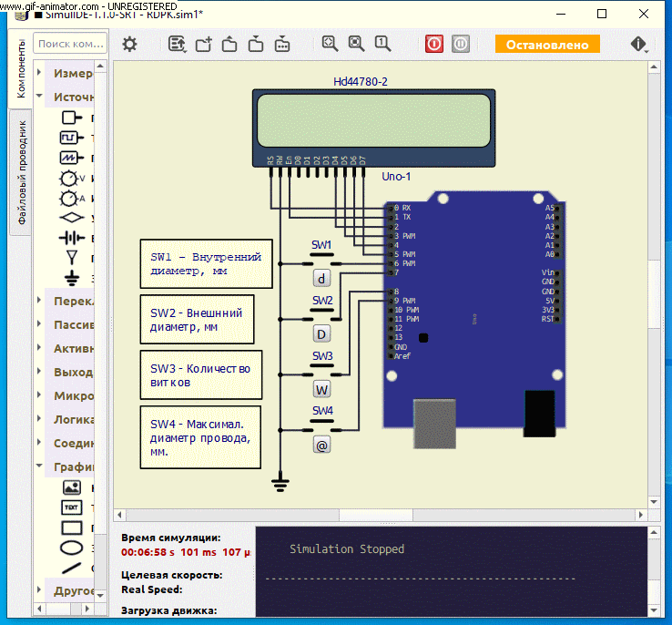Push the SW1 button labeled d
Image resolution: width=672 pixels, height=625 pixels.
(321, 279)
